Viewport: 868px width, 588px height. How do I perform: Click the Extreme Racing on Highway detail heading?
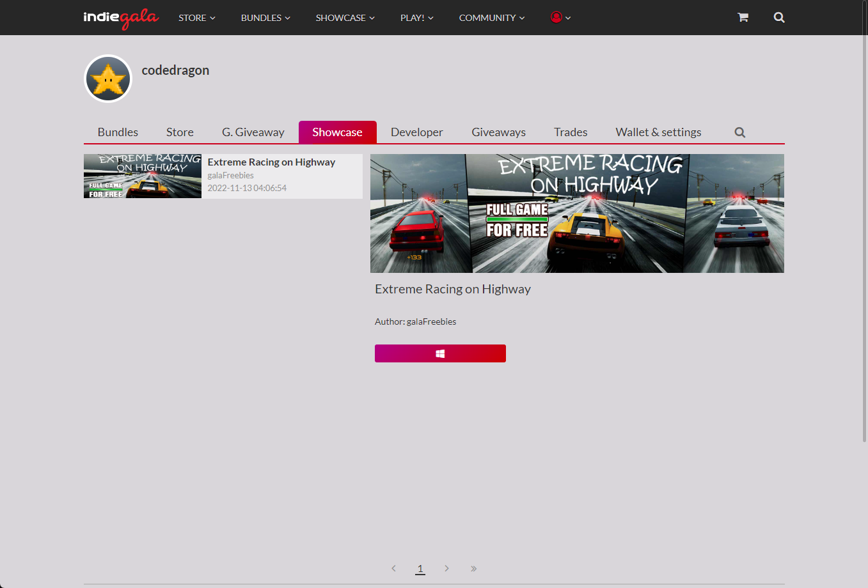point(453,289)
